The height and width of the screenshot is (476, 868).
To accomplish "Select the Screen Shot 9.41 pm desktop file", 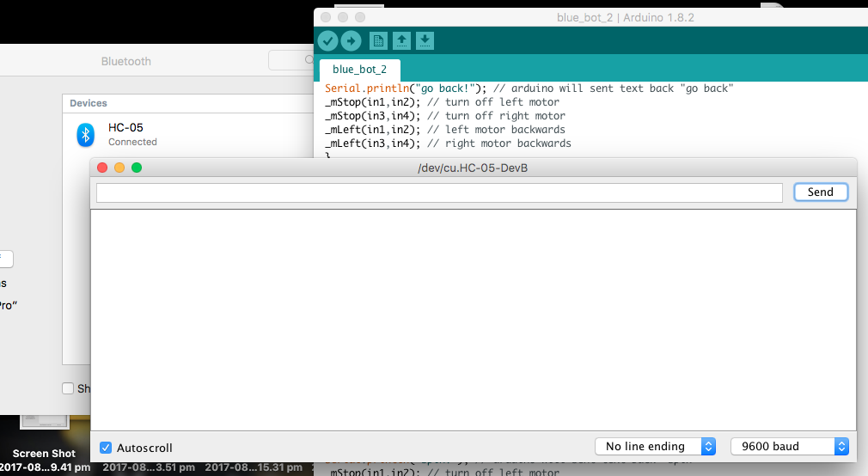I will point(45,460).
